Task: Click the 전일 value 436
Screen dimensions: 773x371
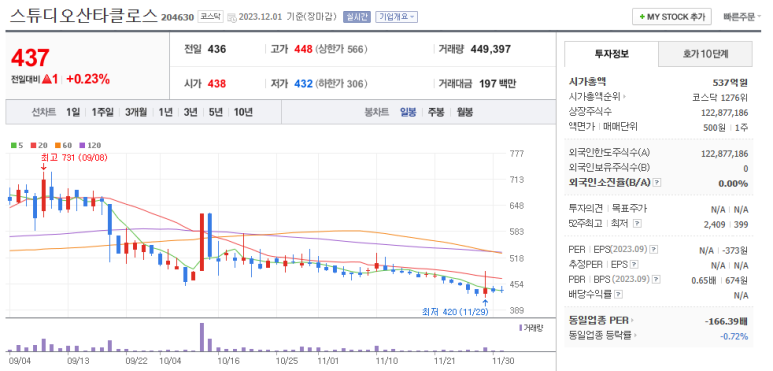Action: click(x=217, y=49)
